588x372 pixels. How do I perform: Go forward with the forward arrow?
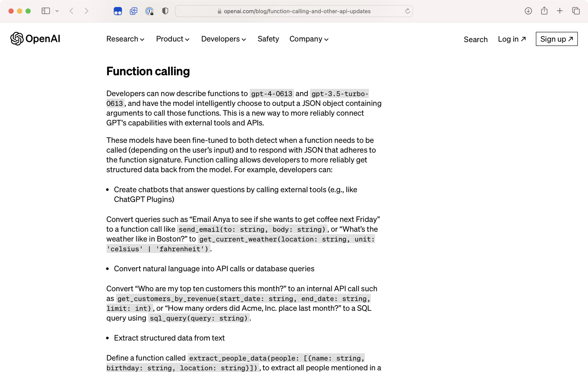point(87,11)
